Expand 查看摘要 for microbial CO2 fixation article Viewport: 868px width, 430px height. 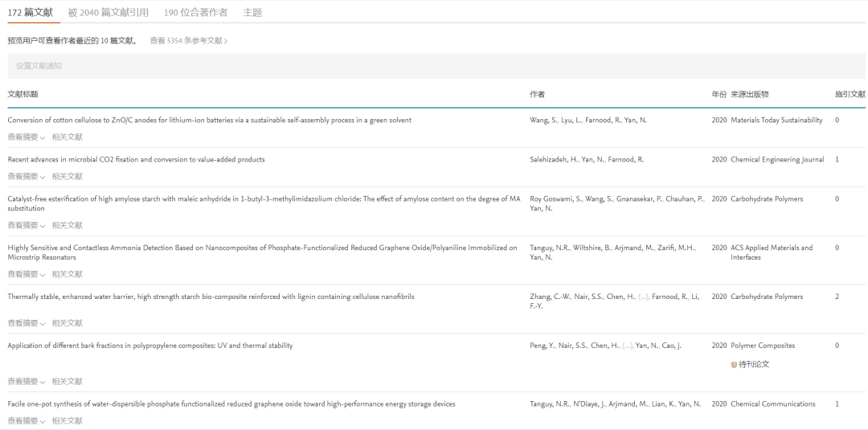[x=26, y=177]
